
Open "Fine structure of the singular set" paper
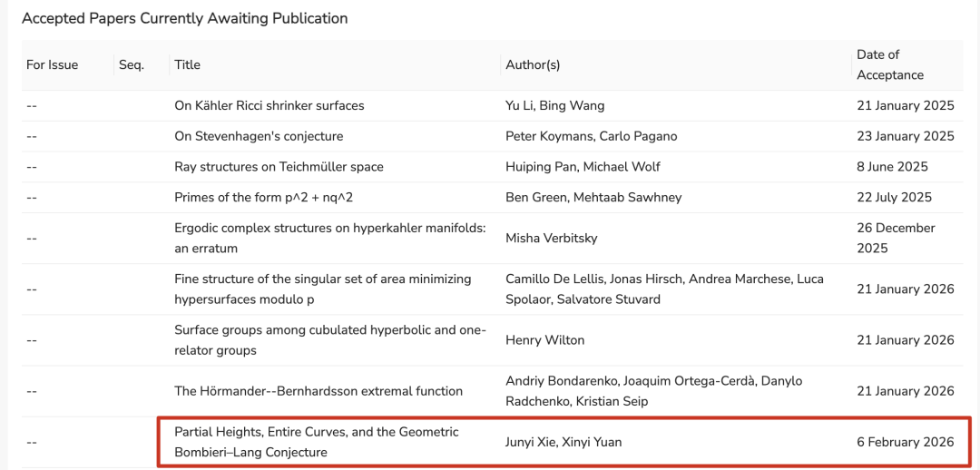(x=322, y=289)
